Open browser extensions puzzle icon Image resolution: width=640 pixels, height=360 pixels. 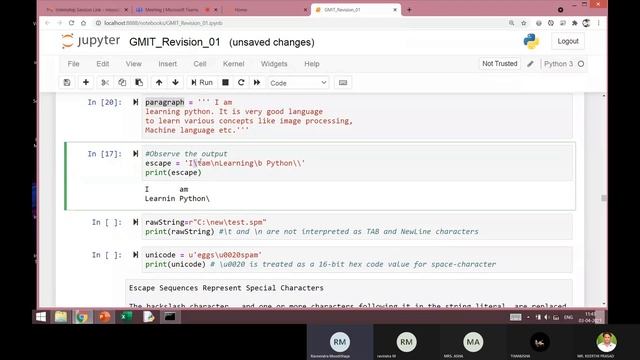[x=575, y=23]
